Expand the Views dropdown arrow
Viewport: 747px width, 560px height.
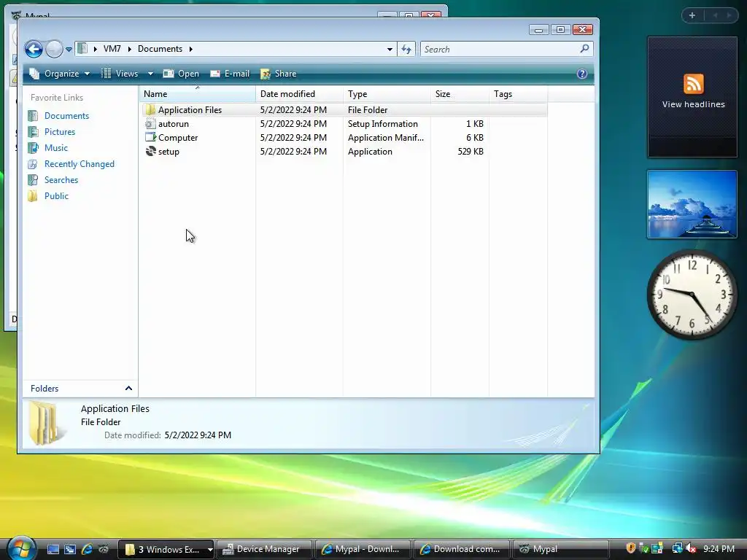[x=150, y=74]
